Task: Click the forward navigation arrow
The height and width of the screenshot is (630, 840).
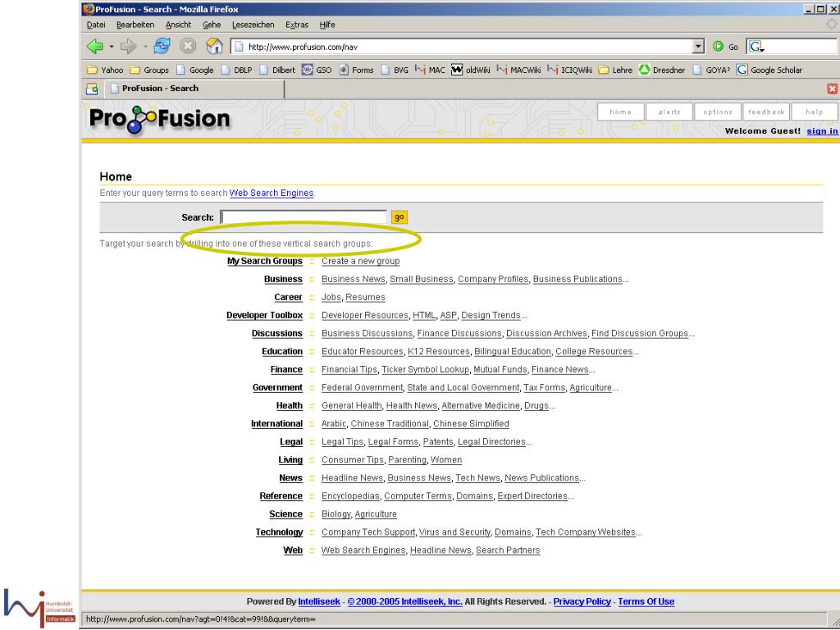Action: point(130,46)
